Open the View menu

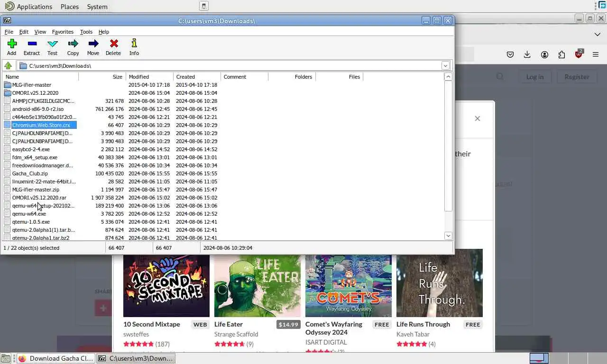[40, 32]
